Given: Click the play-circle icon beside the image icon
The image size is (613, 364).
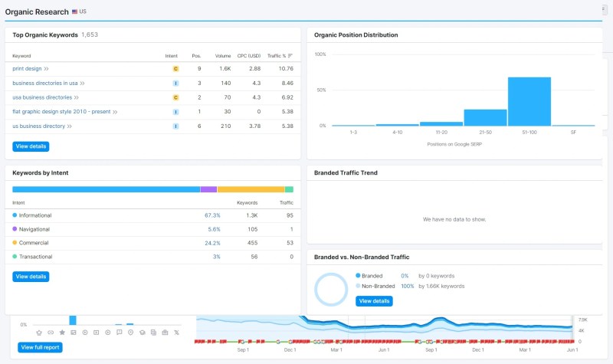Looking at the screenshot, I should [x=85, y=333].
